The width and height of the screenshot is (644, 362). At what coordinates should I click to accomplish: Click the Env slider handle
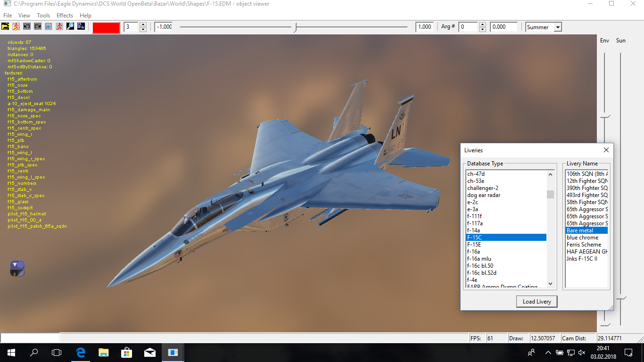pyautogui.click(x=605, y=116)
